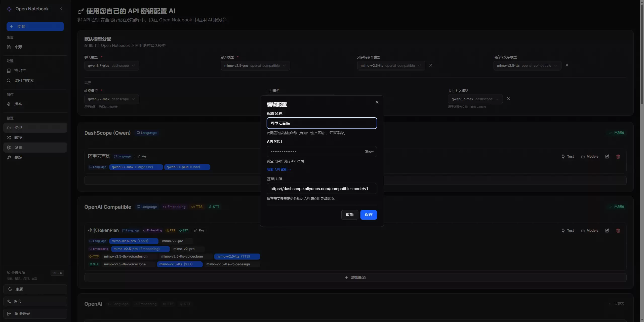Viewport: 644px width, 322px height.
Task: Toggle the 主题 theme switcher
Action: coord(35,289)
